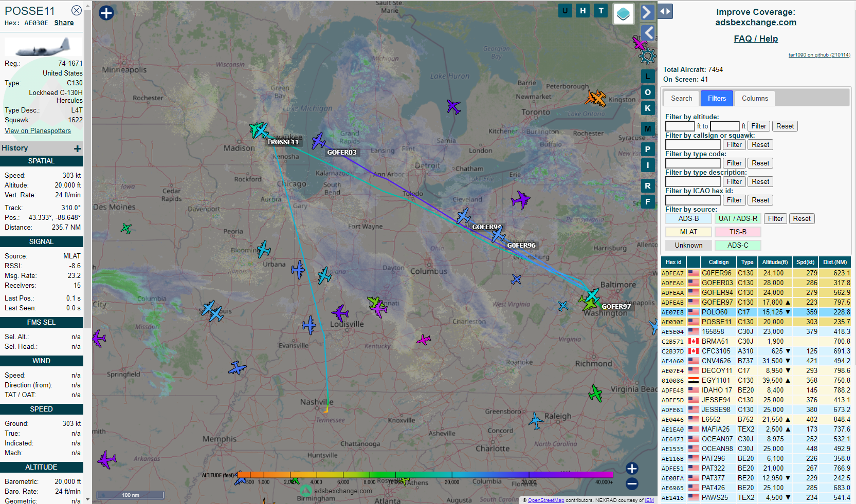Toggle the F map button
Image resolution: width=856 pixels, height=504 pixels.
[x=648, y=202]
